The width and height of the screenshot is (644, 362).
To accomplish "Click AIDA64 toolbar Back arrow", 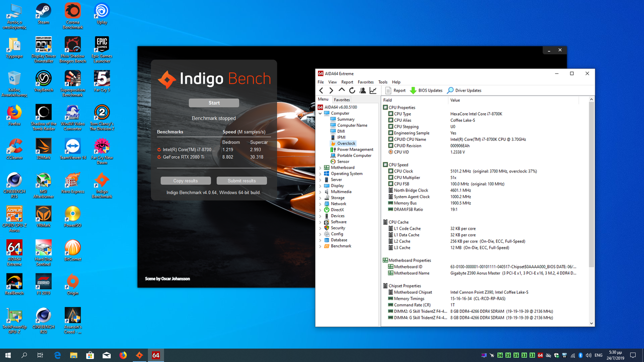I will coord(321,90).
